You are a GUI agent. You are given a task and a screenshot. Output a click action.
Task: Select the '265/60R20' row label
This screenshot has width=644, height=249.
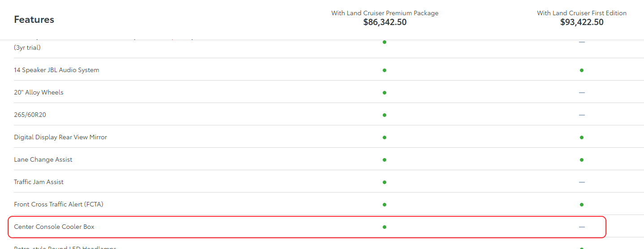[30, 115]
